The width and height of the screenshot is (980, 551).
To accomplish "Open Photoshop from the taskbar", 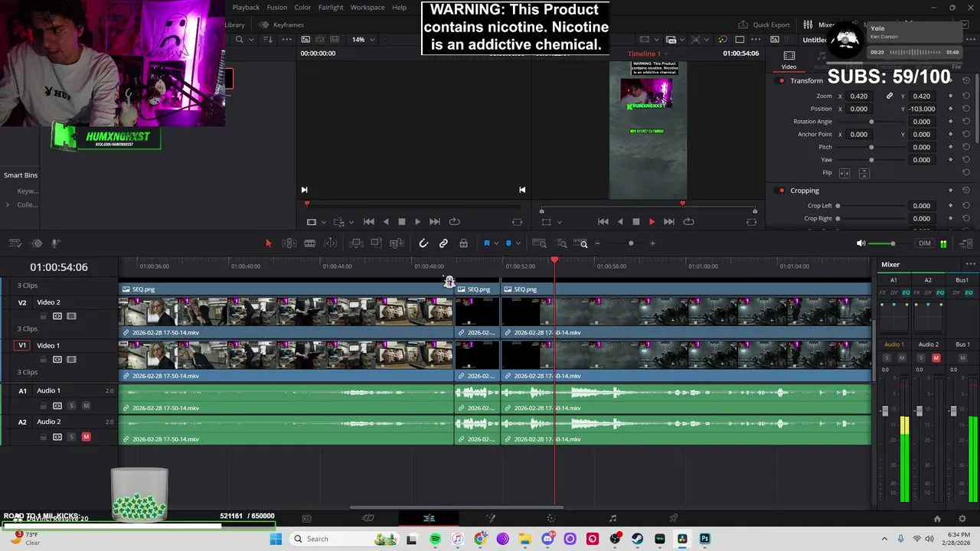I will (704, 539).
